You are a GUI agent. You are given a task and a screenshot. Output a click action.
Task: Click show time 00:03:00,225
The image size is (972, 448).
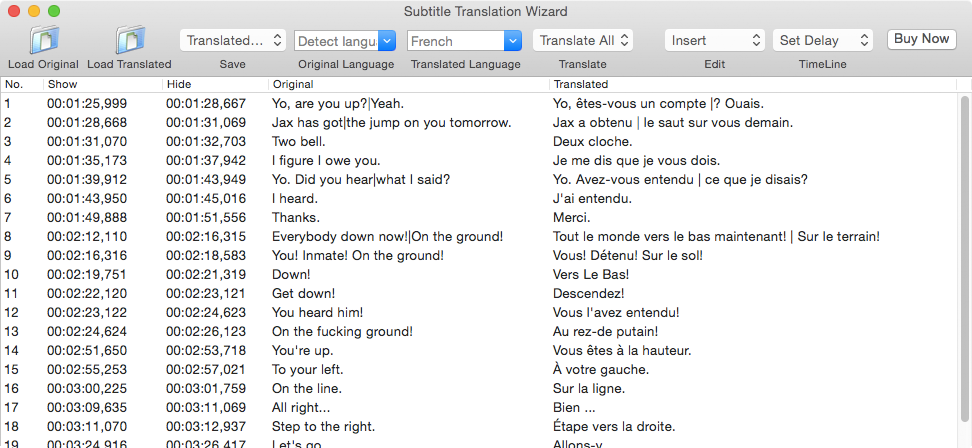[x=87, y=389]
